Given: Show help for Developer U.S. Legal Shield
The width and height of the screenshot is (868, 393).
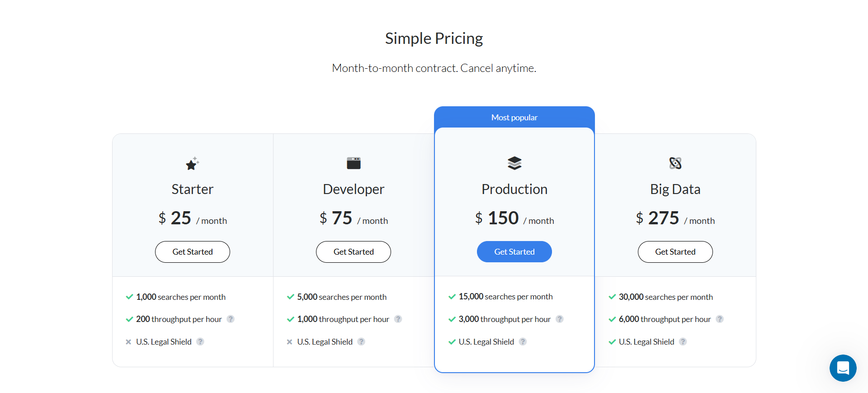Looking at the screenshot, I should click(x=361, y=341).
